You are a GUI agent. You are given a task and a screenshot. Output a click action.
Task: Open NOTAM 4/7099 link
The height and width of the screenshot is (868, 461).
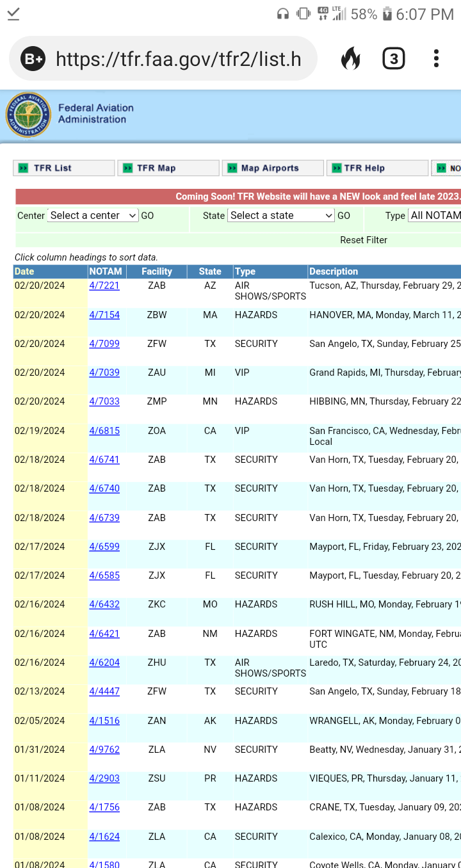104,344
